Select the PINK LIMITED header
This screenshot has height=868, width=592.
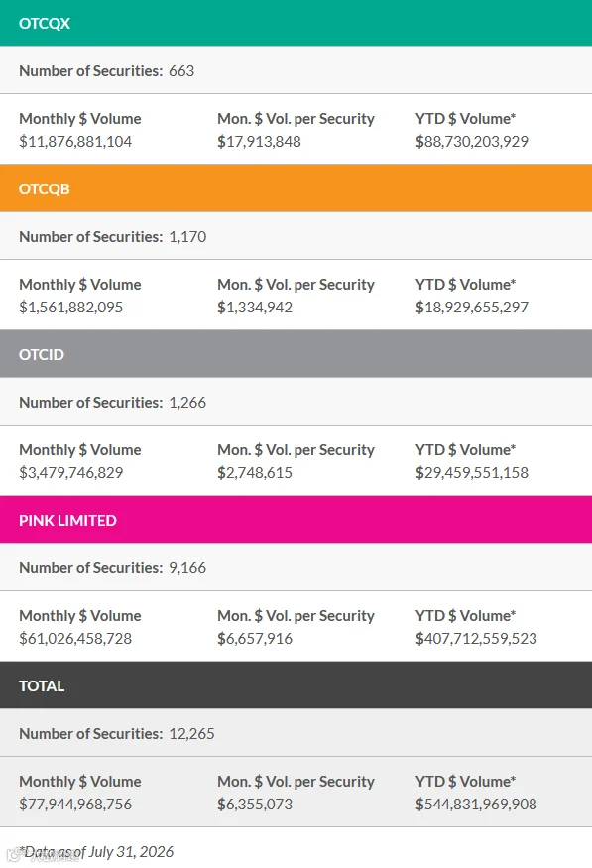(296, 520)
